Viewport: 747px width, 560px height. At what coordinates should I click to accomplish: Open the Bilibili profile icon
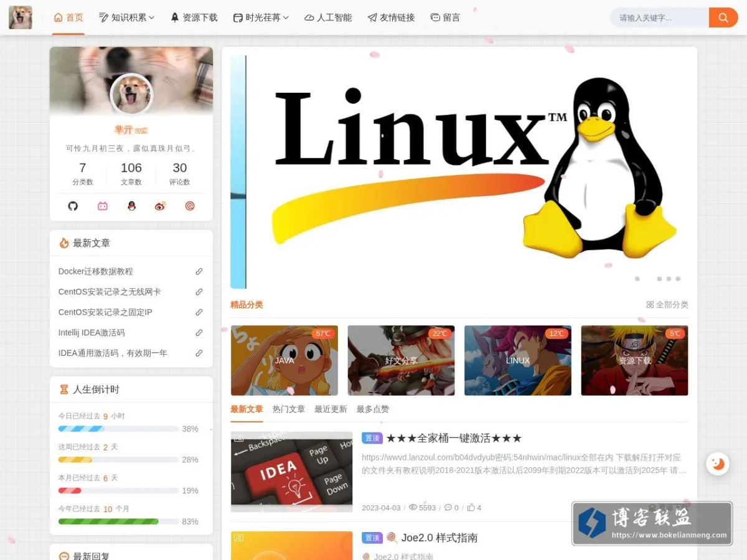coord(103,206)
